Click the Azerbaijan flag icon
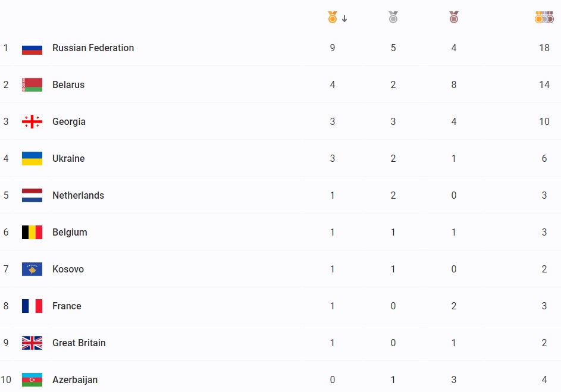561x392 pixels. click(32, 380)
